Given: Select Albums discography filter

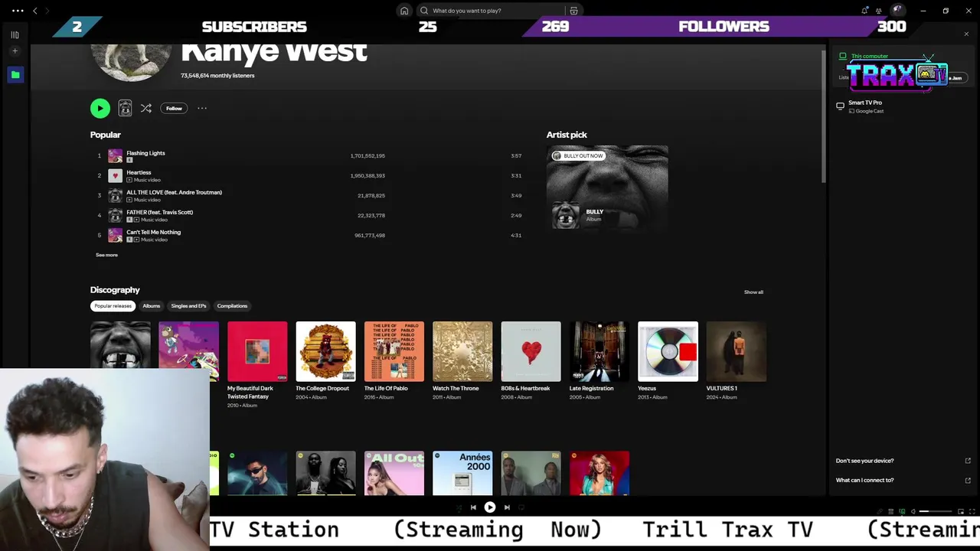Looking at the screenshot, I should coord(151,306).
